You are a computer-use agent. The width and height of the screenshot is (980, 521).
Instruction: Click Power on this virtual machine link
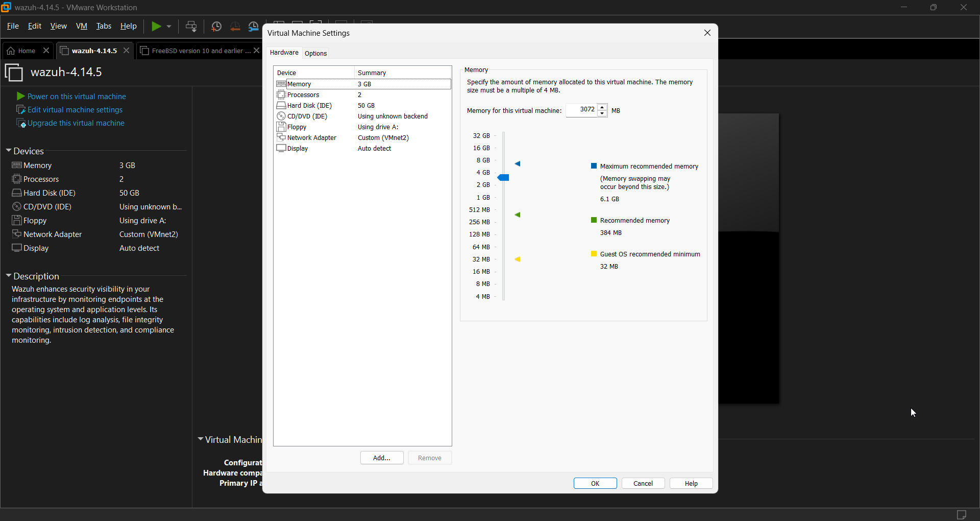[77, 97]
